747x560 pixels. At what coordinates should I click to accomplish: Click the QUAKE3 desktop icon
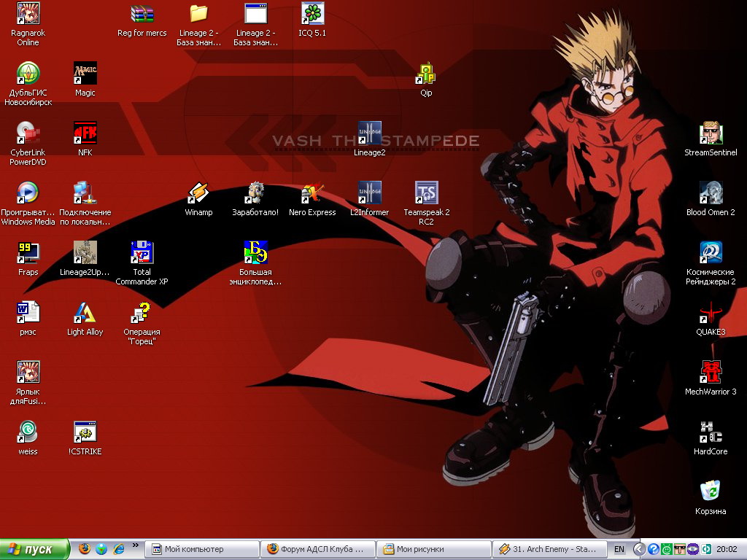pos(711,313)
